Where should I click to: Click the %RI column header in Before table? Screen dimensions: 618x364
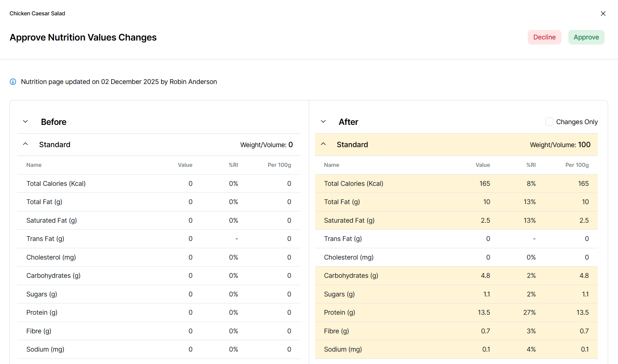point(233,165)
